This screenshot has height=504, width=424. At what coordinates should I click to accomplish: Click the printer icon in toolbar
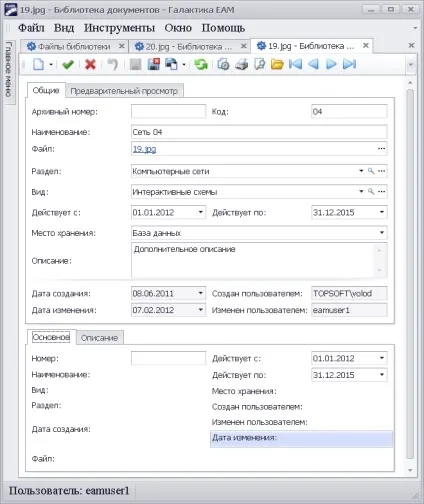tap(242, 64)
